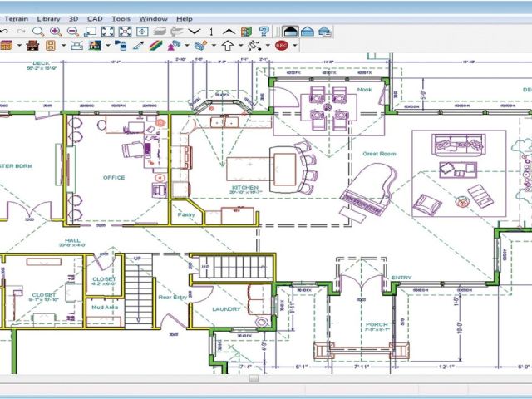
Task: Click the rainbow color stripes tool
Action: (x=156, y=46)
